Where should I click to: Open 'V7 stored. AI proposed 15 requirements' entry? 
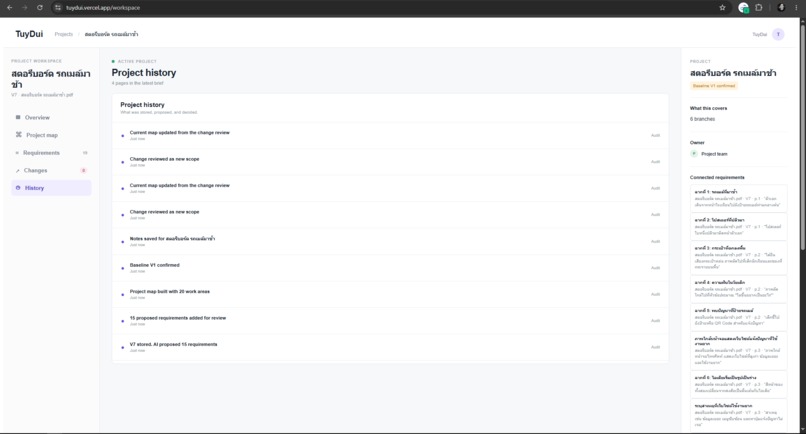pos(390,347)
